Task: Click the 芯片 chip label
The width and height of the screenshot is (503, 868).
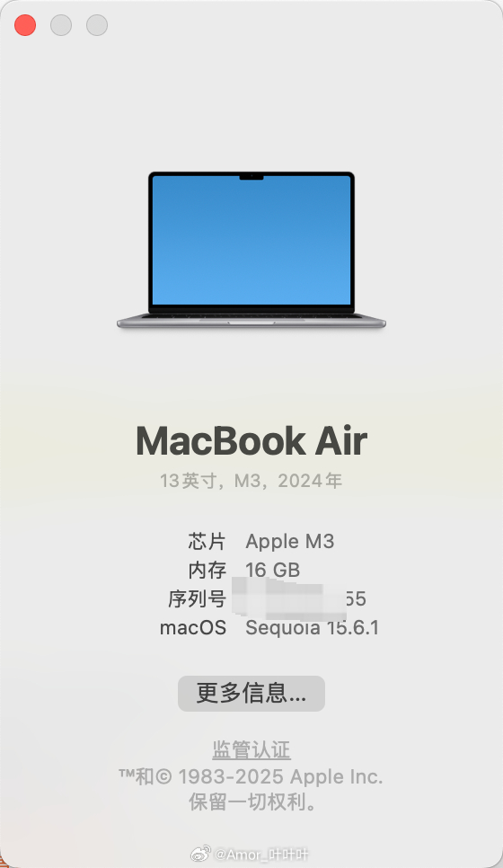Action: (207, 542)
